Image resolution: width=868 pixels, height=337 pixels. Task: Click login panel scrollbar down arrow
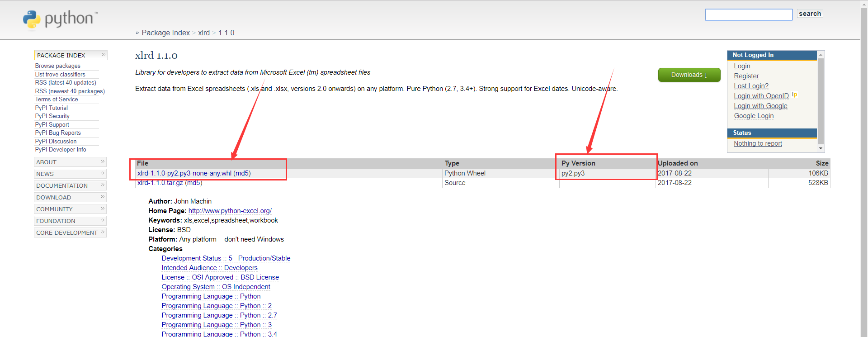point(821,148)
